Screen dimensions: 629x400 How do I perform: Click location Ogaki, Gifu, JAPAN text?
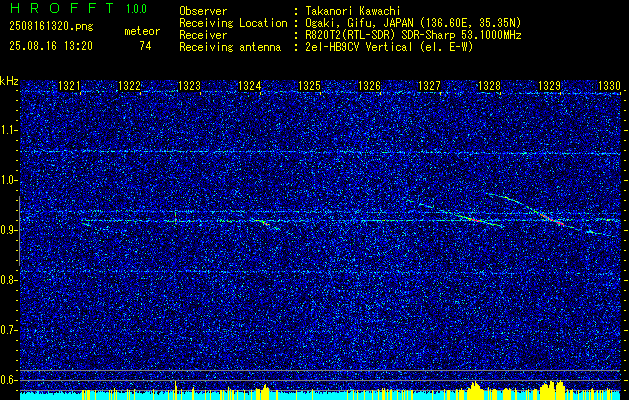coord(413,23)
